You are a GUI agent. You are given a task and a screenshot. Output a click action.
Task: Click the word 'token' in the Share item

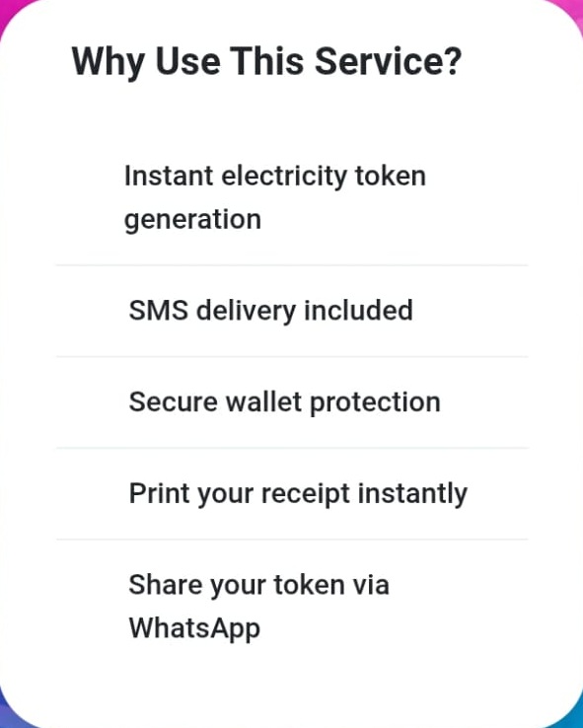pos(309,585)
